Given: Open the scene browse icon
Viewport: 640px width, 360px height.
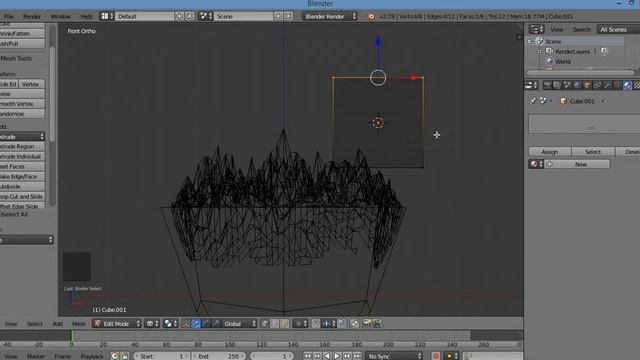Looking at the screenshot, I should click(205, 16).
